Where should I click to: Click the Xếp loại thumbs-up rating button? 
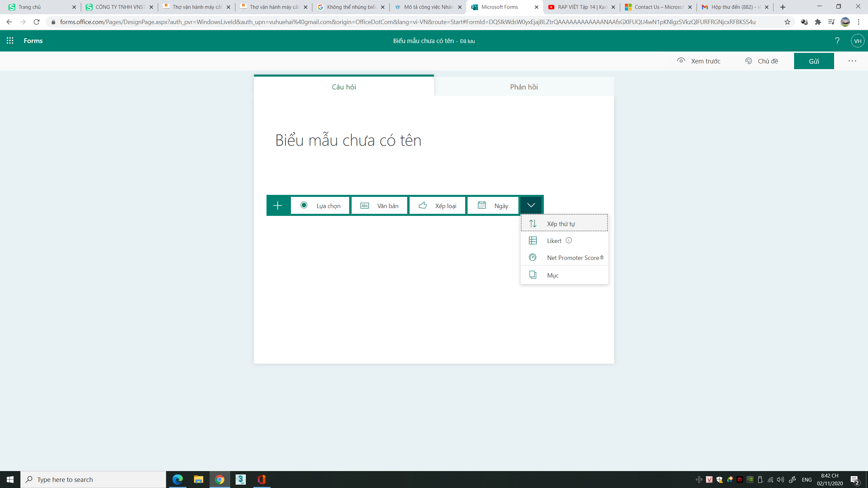[437, 205]
